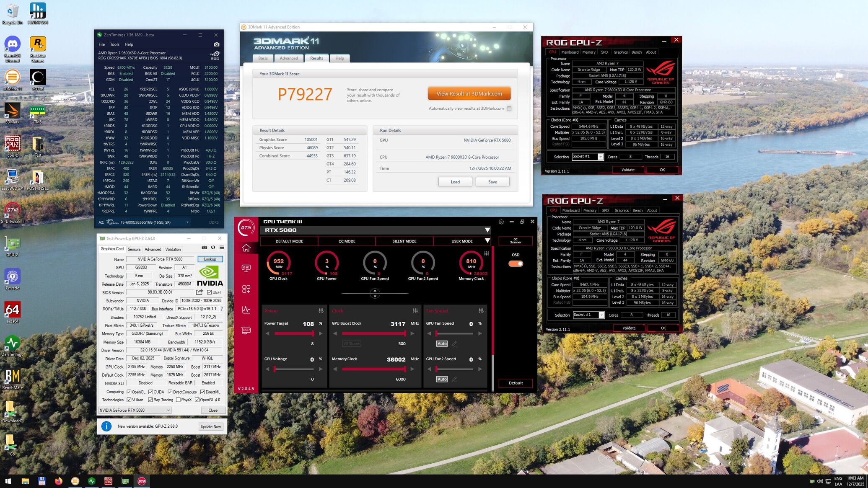Screen dimensions: 868x488
Task: Click the Power Target slider track
Action: 293,333
